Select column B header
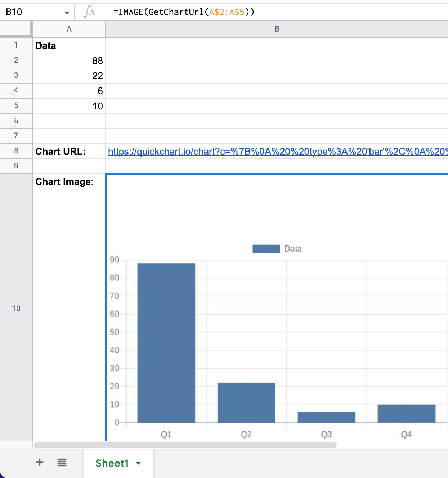448x478 pixels. [x=277, y=29]
